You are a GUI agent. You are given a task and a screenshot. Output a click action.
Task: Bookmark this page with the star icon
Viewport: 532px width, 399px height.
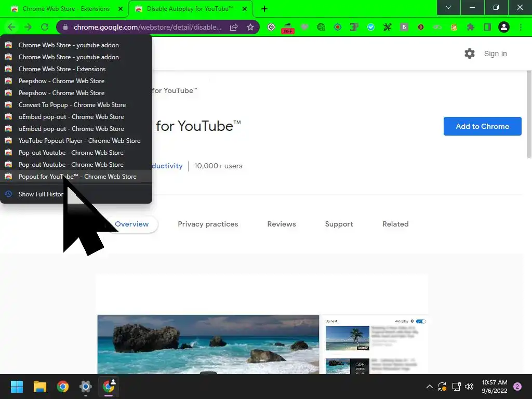[250, 27]
